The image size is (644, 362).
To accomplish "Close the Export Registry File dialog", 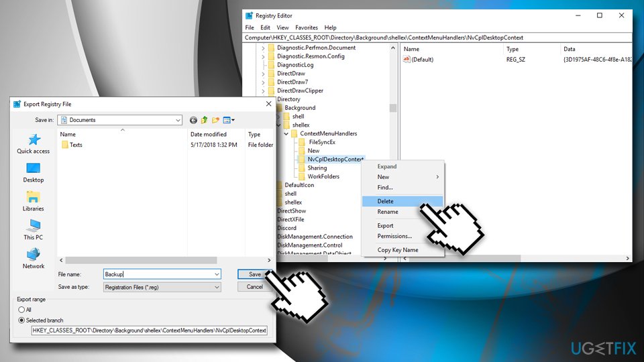I will (268, 104).
